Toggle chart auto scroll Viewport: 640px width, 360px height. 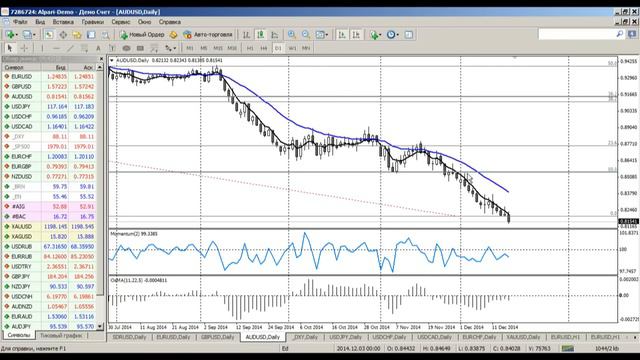(342, 35)
